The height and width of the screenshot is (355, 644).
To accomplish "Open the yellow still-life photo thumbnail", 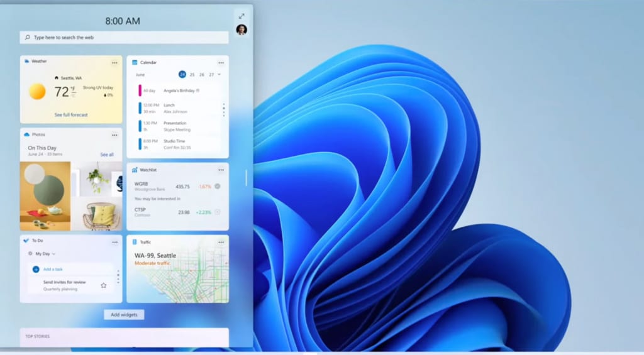I will [x=45, y=196].
